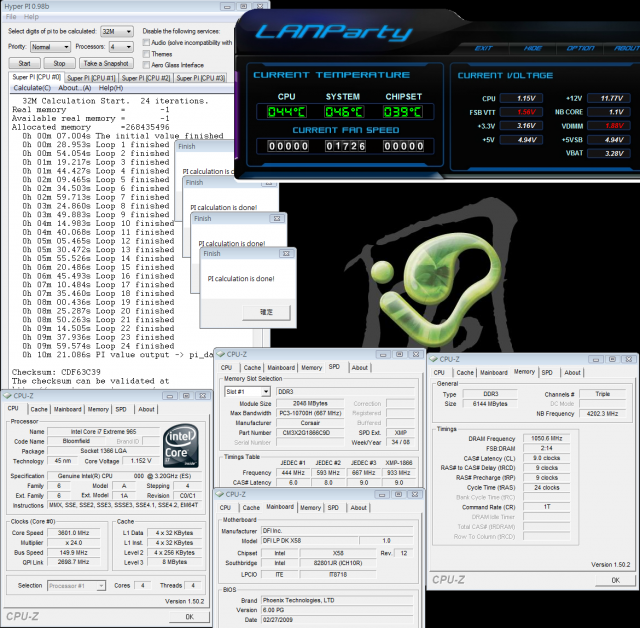Open Processor #1 selection dropdown
641x628 pixels.
point(76,586)
